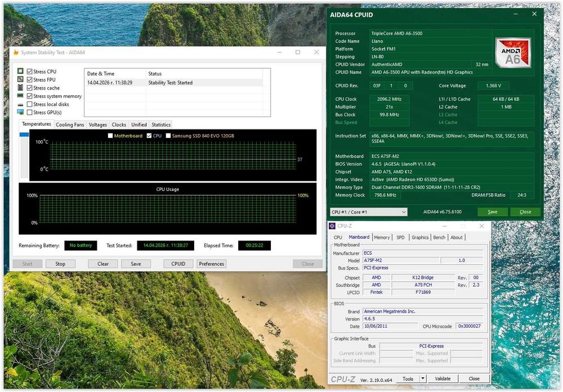Open Memory tab in CPU-Z
The height and width of the screenshot is (392, 563).
point(382,238)
